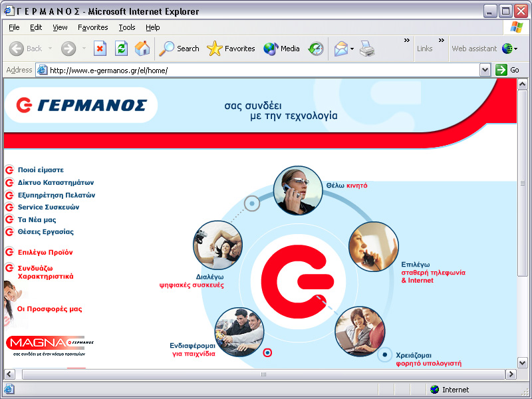This screenshot has width=532, height=399.
Task: Open the Search pane in the toolbar
Action: click(x=179, y=49)
